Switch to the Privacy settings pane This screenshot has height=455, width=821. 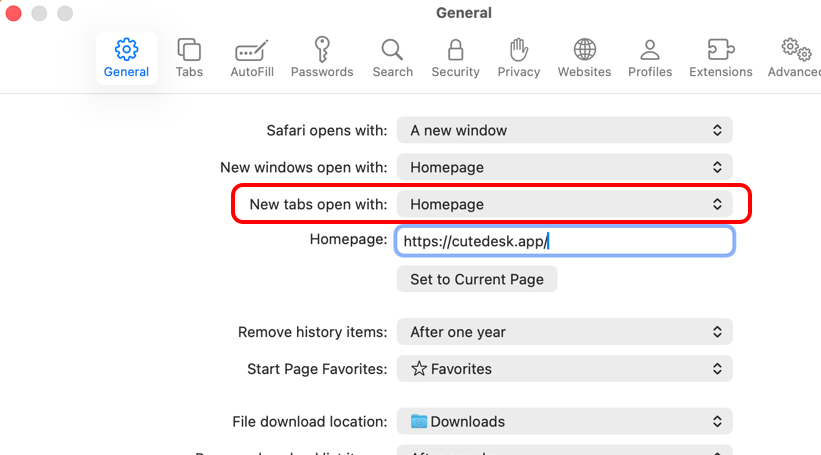coord(518,58)
